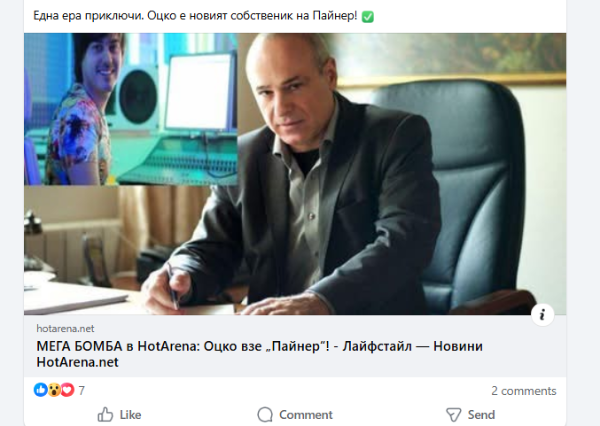Click the word Пайнер in post caption
Screen dimensions: 600x426
[x=333, y=16]
